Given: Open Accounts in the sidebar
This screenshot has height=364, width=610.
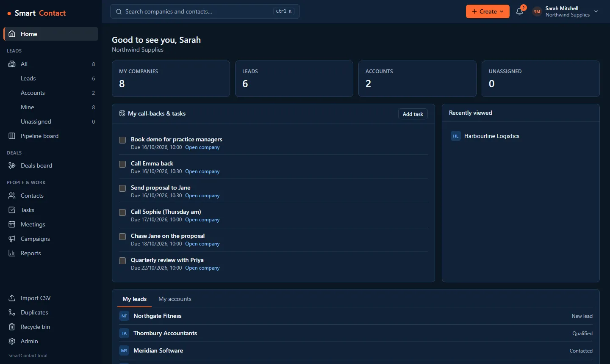Looking at the screenshot, I should pyautogui.click(x=51, y=93).
